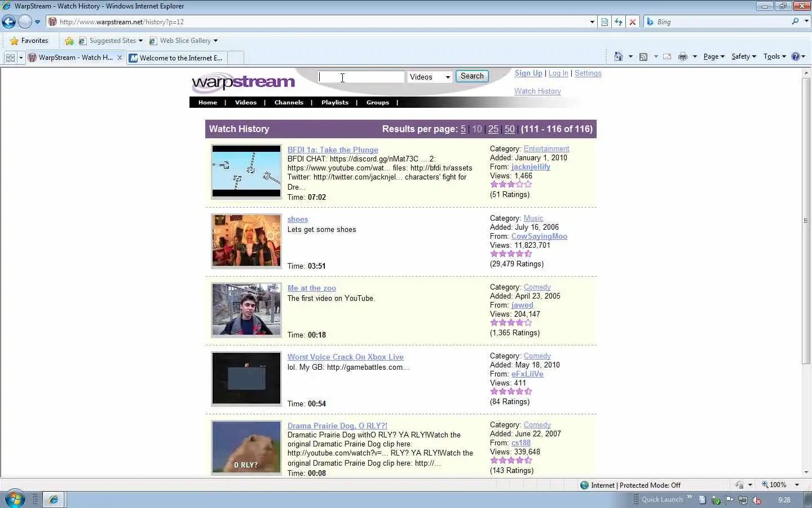The image size is (812, 508).
Task: Open the BFDI 1a: Take the Plunge title
Action: coord(333,150)
